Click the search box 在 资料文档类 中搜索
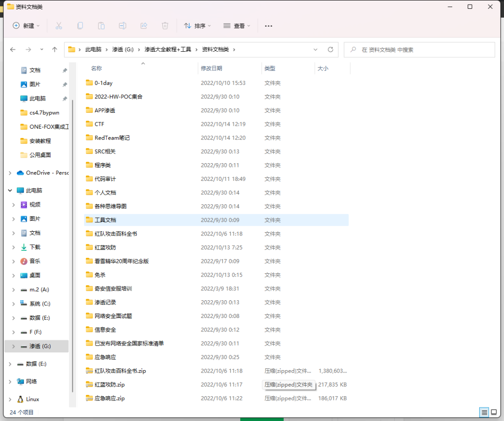The width and height of the screenshot is (504, 421). click(x=420, y=50)
